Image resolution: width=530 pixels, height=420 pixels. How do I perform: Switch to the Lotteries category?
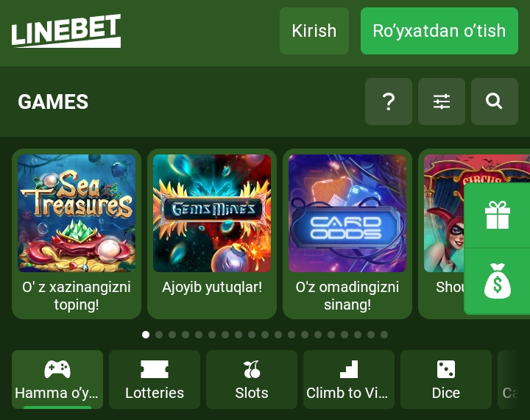[x=155, y=380]
